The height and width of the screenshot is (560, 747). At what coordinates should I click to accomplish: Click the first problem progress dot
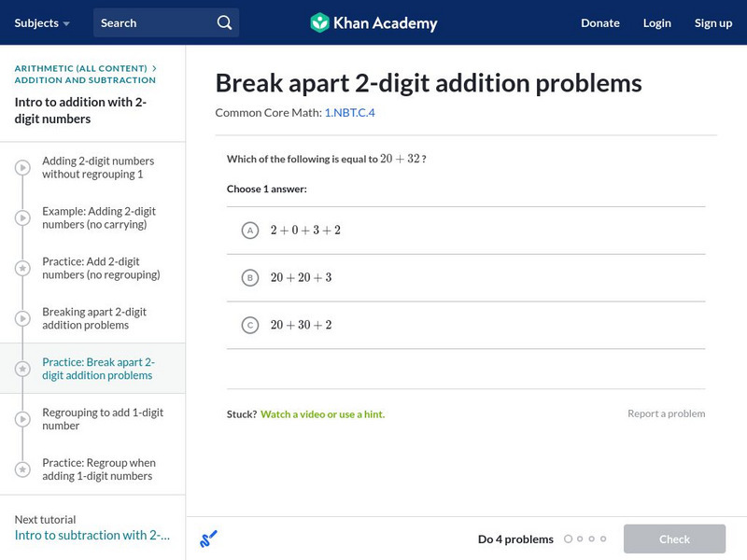[568, 539]
